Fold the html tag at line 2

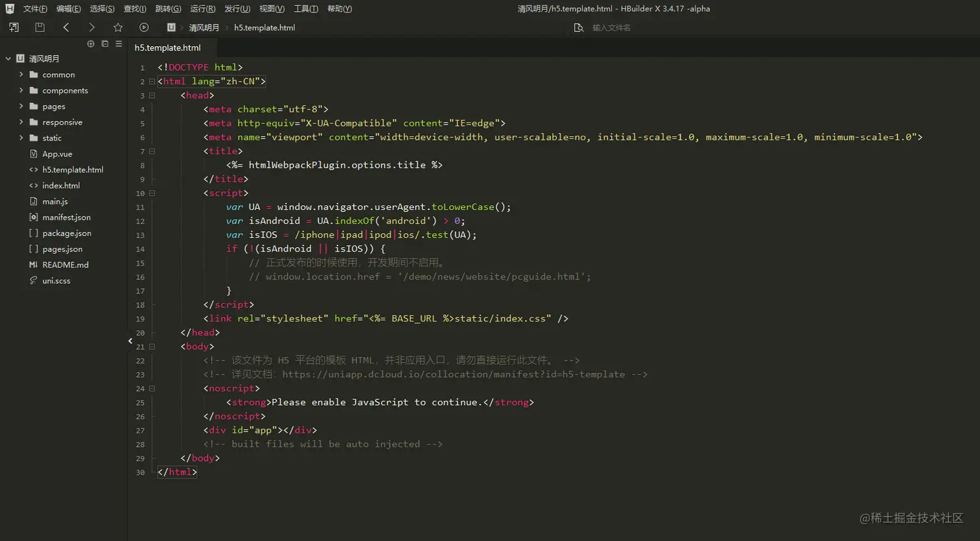[x=152, y=82]
